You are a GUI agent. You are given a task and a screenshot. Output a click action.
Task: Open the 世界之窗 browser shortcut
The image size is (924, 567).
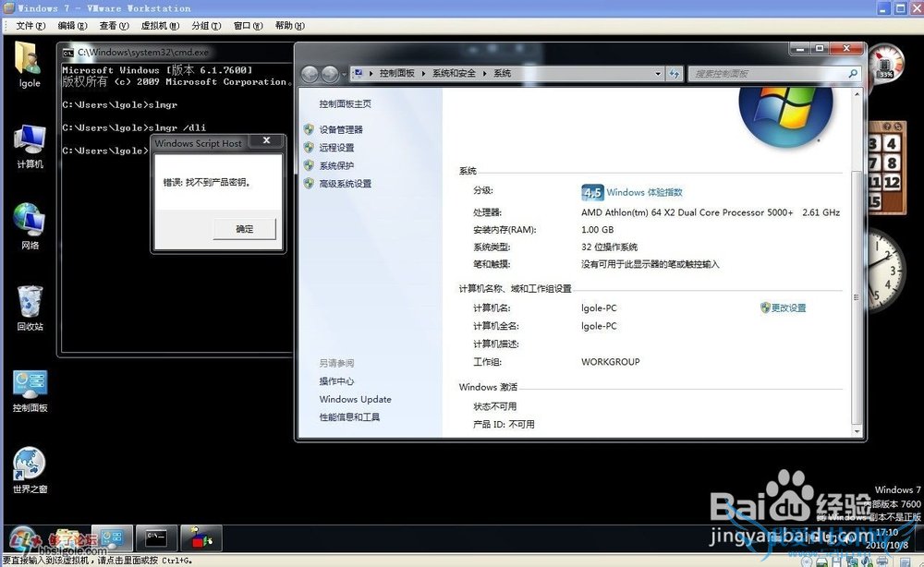coord(30,471)
